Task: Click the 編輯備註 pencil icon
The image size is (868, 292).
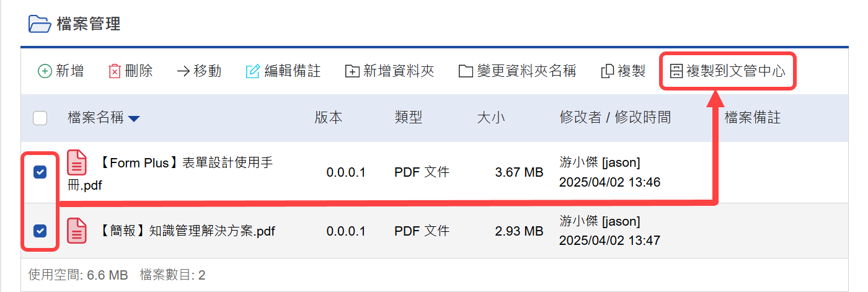Action: 253,71
